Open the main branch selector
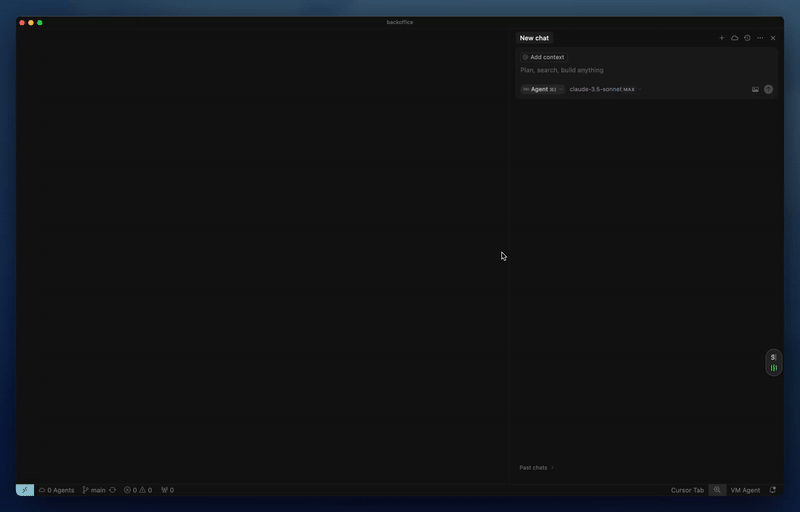 (x=94, y=490)
